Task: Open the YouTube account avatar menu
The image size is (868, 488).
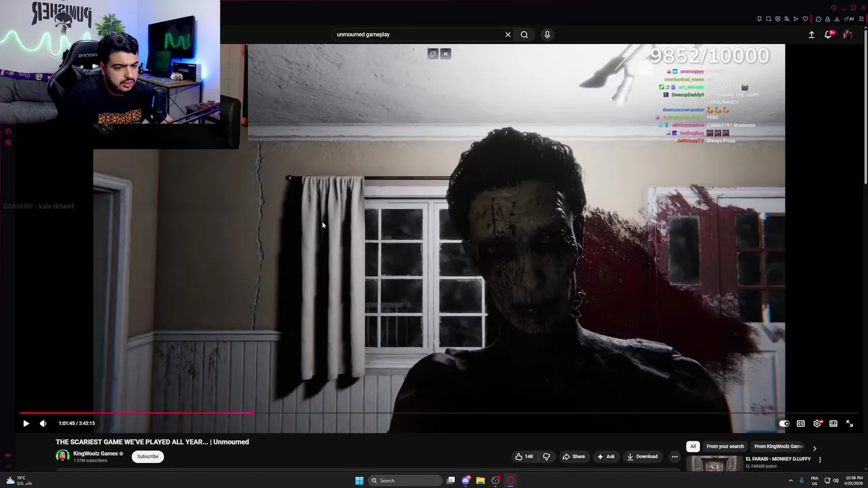Action: coord(848,35)
